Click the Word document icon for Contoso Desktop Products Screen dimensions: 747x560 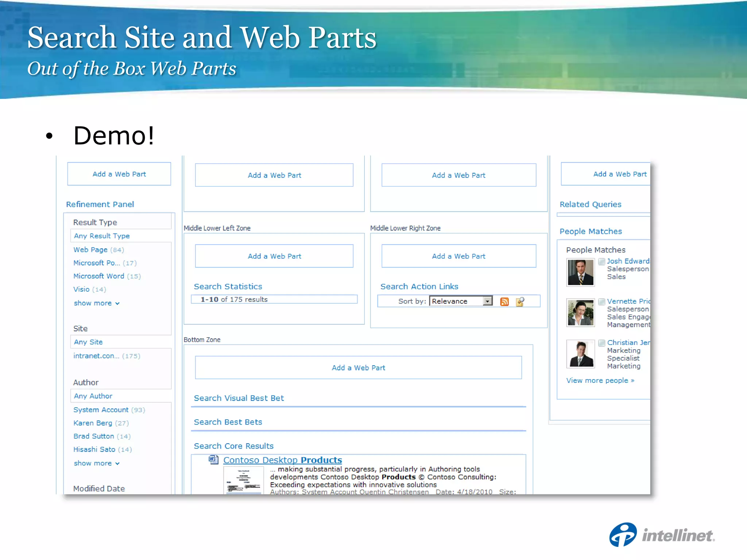213,459
